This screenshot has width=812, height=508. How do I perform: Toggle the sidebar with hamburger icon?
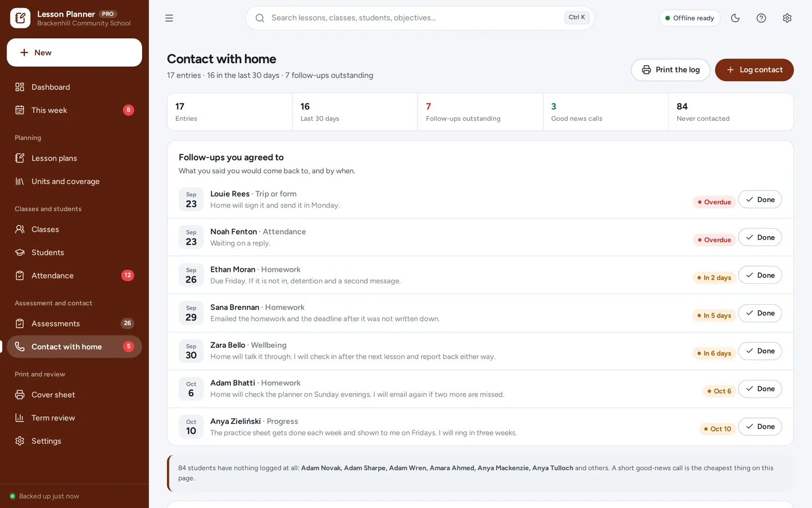tap(169, 18)
